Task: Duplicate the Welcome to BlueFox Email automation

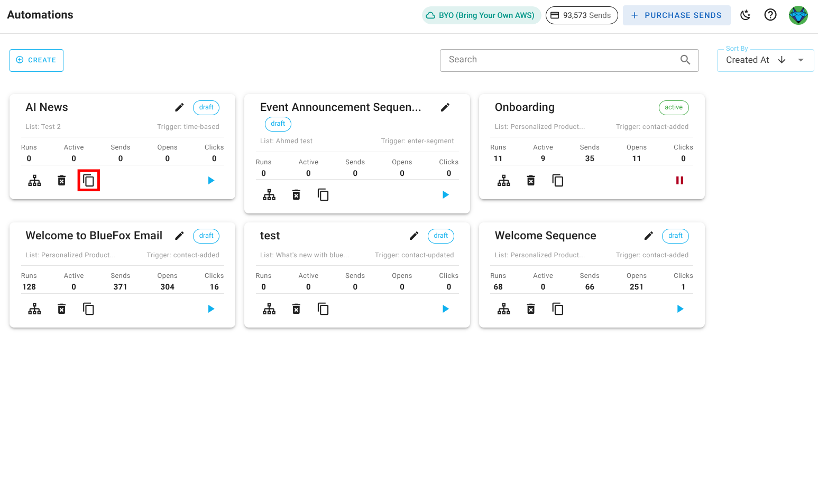Action: pos(89,309)
